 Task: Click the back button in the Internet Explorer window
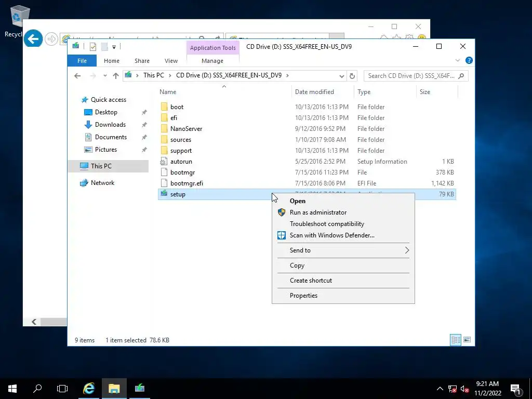[33, 39]
